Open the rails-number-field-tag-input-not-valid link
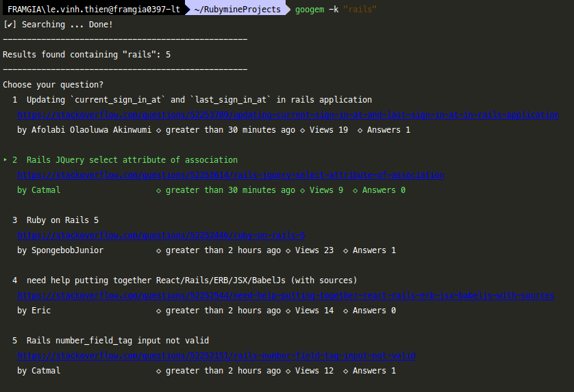574x392 pixels. [x=216, y=356]
